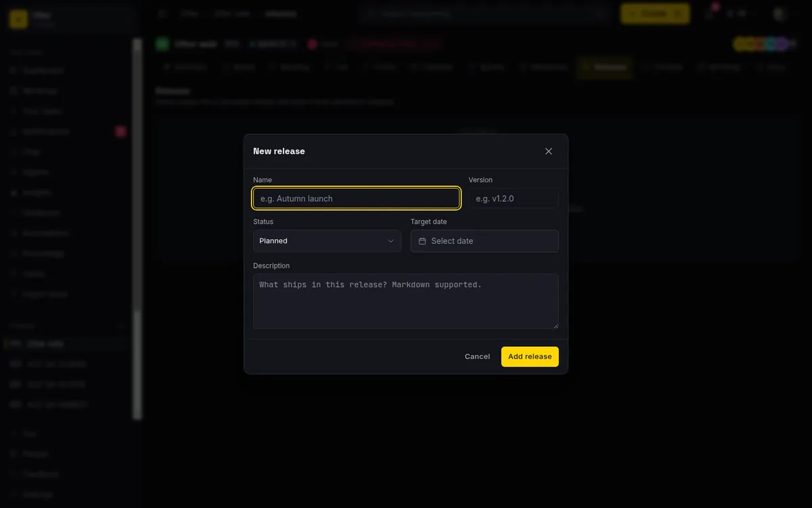Viewport: 812px width, 508px height.
Task: Cancel the new release dialog
Action: 477,356
